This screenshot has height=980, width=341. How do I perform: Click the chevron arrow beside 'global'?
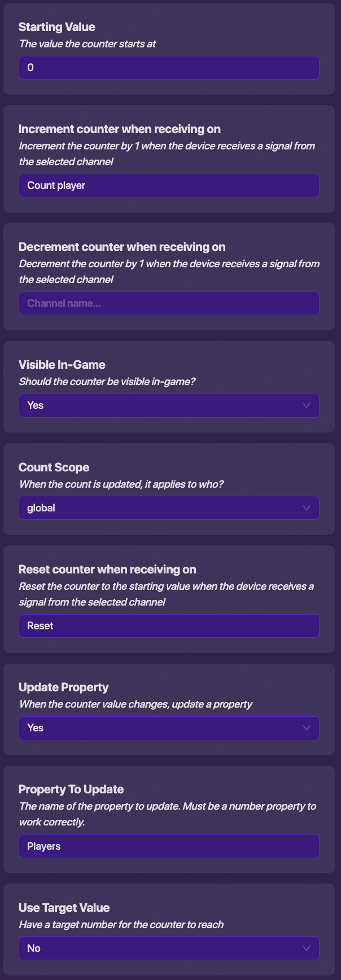tap(307, 508)
